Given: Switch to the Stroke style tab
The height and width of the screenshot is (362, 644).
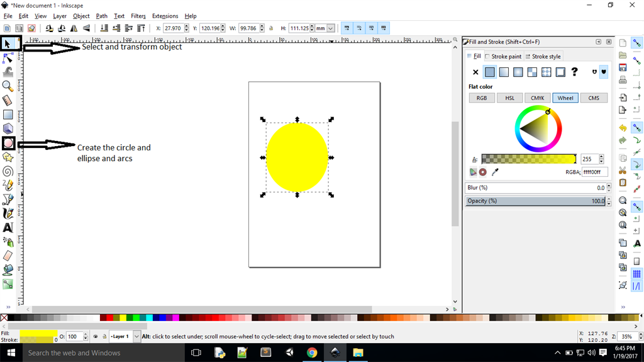Looking at the screenshot, I should 543,57.
